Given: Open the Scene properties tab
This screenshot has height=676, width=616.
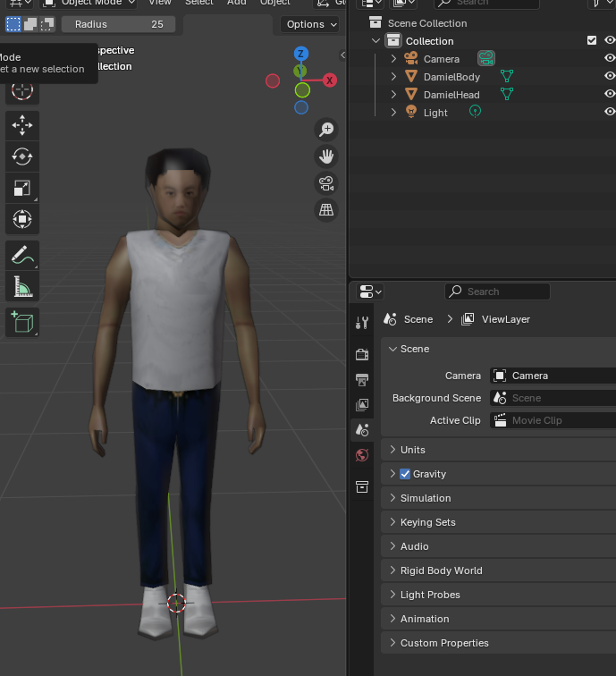Looking at the screenshot, I should pyautogui.click(x=362, y=430).
